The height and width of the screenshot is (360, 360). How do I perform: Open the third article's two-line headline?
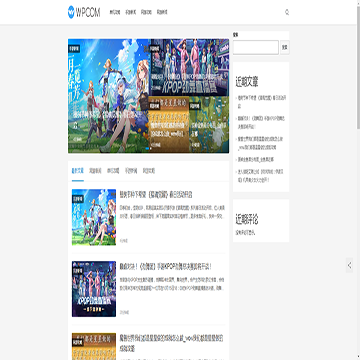coord(171,343)
